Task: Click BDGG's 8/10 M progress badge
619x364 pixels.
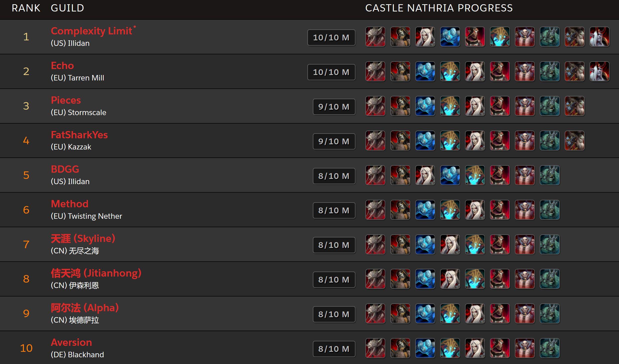Action: [x=334, y=176]
